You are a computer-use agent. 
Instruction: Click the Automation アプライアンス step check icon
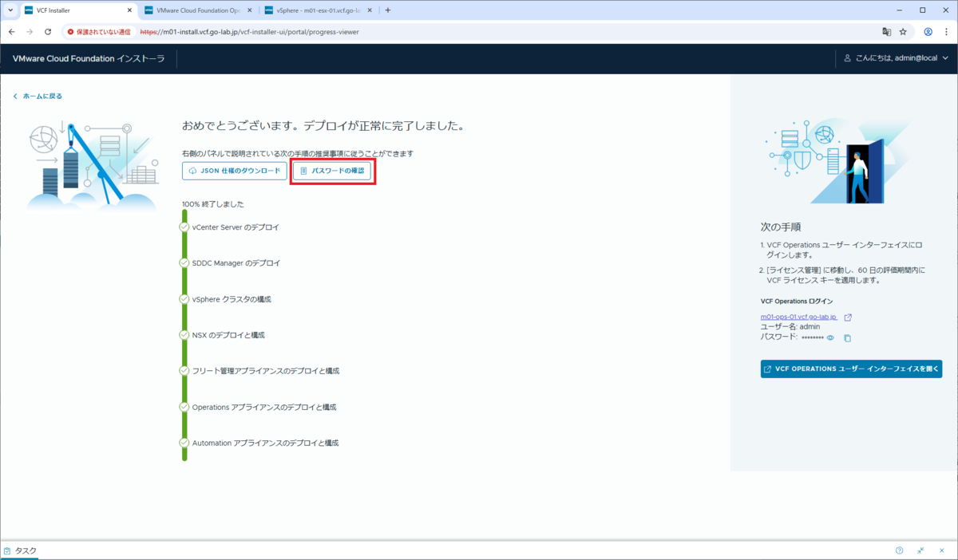click(x=184, y=443)
